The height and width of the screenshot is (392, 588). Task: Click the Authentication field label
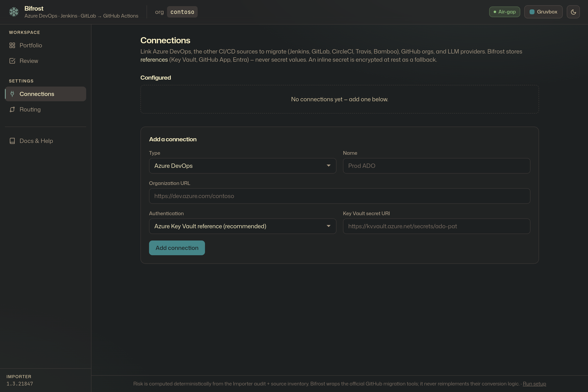[166, 213]
